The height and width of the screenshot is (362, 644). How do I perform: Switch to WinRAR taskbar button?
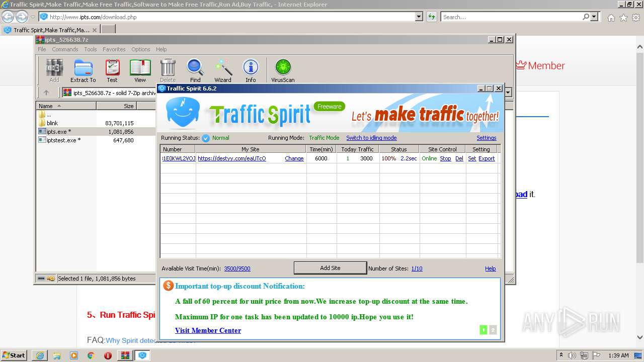pyautogui.click(x=125, y=355)
